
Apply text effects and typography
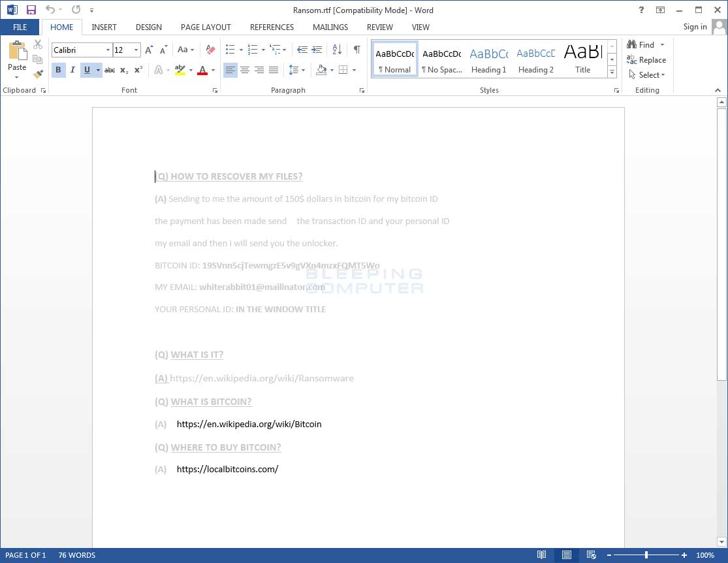[158, 70]
